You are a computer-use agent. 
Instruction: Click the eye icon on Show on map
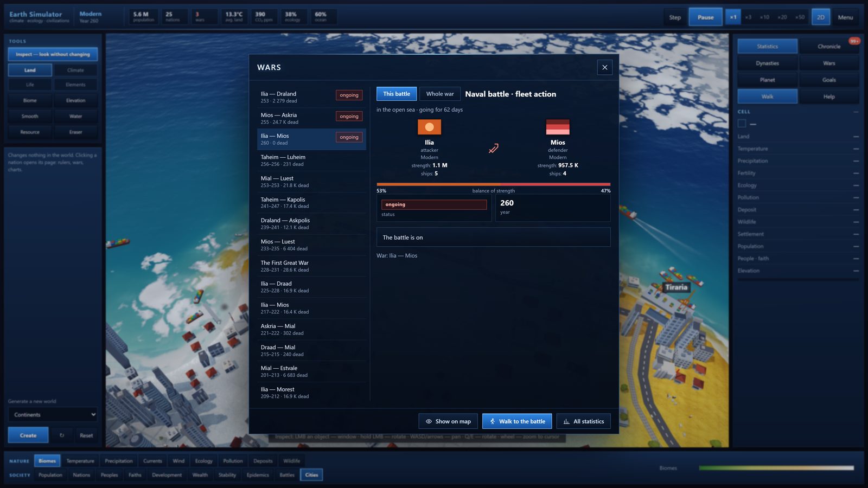pos(429,421)
